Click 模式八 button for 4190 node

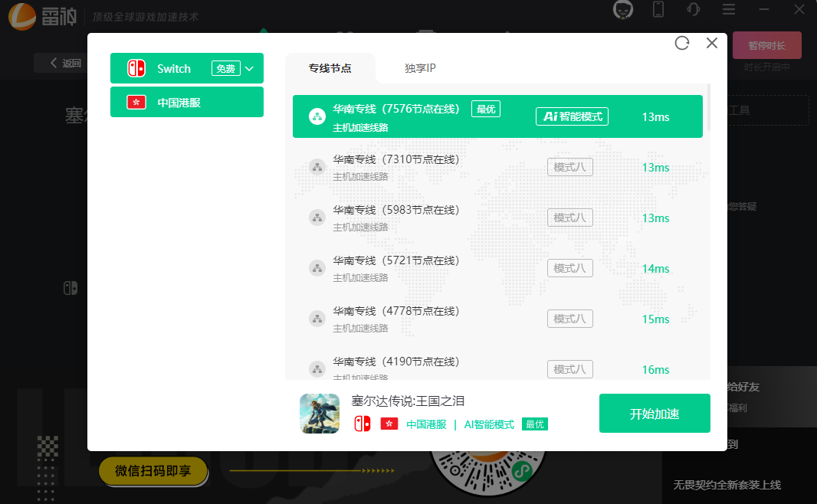[570, 369]
